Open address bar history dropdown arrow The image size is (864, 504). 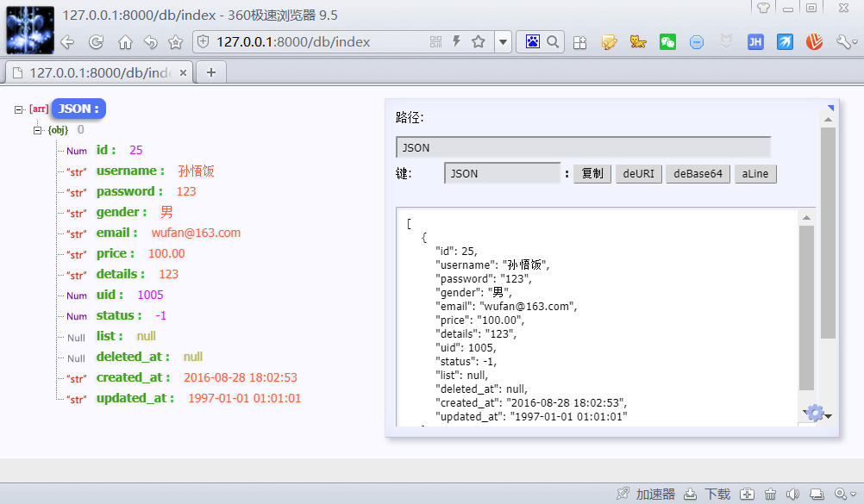[x=503, y=42]
